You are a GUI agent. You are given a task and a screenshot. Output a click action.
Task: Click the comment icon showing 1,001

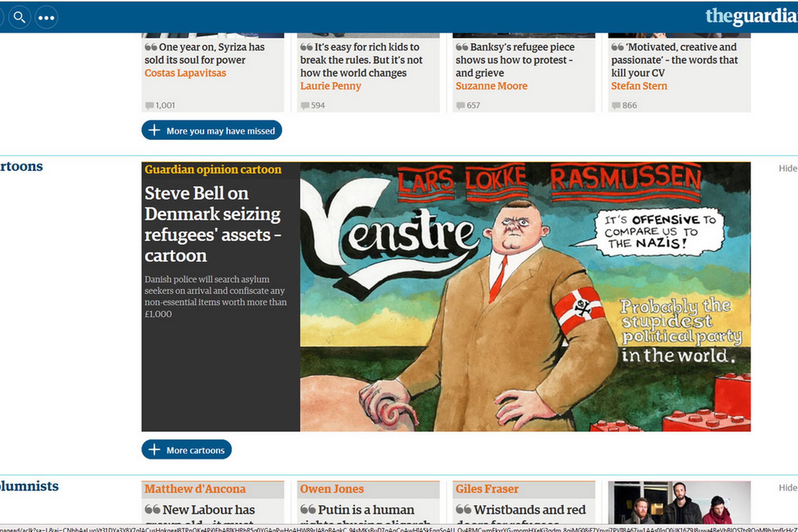click(149, 106)
